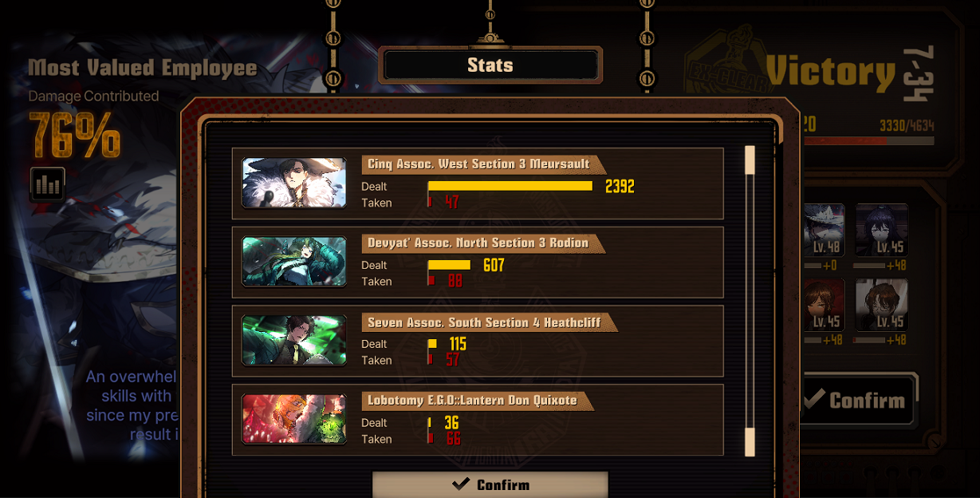Click the bottom-right Lv. 45 character icon

coord(881,304)
